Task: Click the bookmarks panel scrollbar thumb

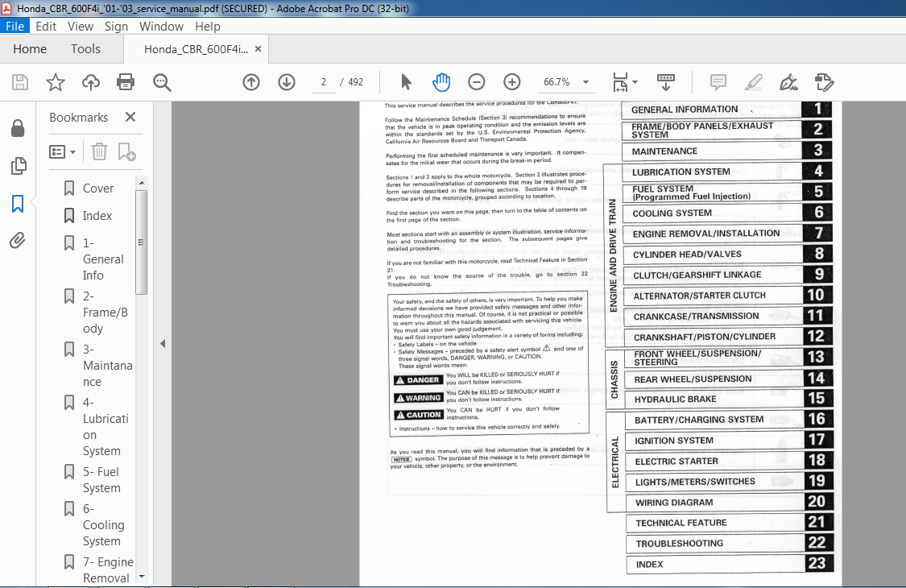Action: point(142,242)
